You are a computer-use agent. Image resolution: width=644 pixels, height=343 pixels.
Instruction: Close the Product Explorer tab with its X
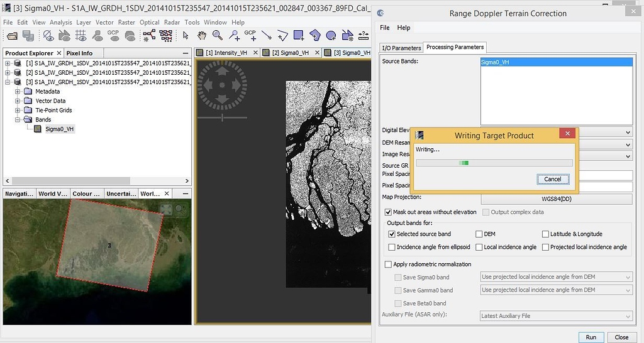(59, 53)
